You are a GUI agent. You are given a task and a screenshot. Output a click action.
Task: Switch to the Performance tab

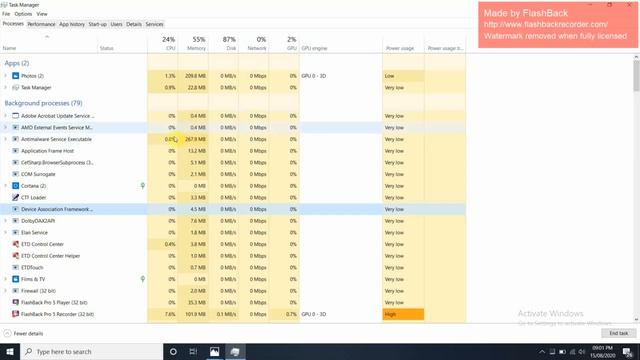41,24
